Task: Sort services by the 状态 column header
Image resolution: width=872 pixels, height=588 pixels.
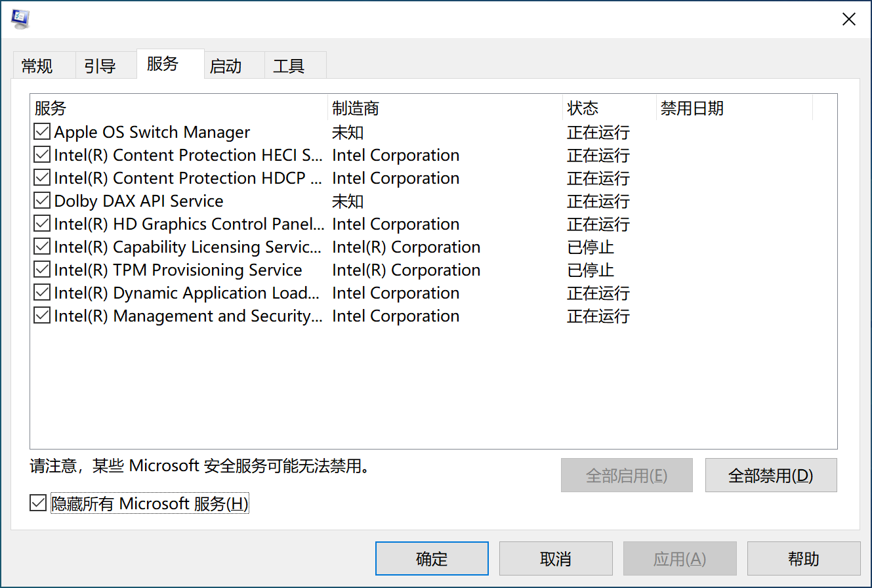Action: point(608,108)
